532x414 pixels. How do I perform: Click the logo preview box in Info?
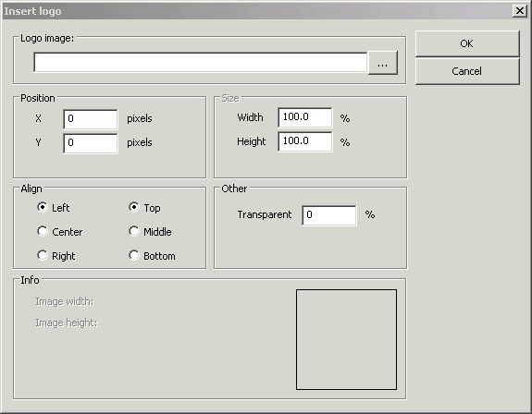[346, 339]
